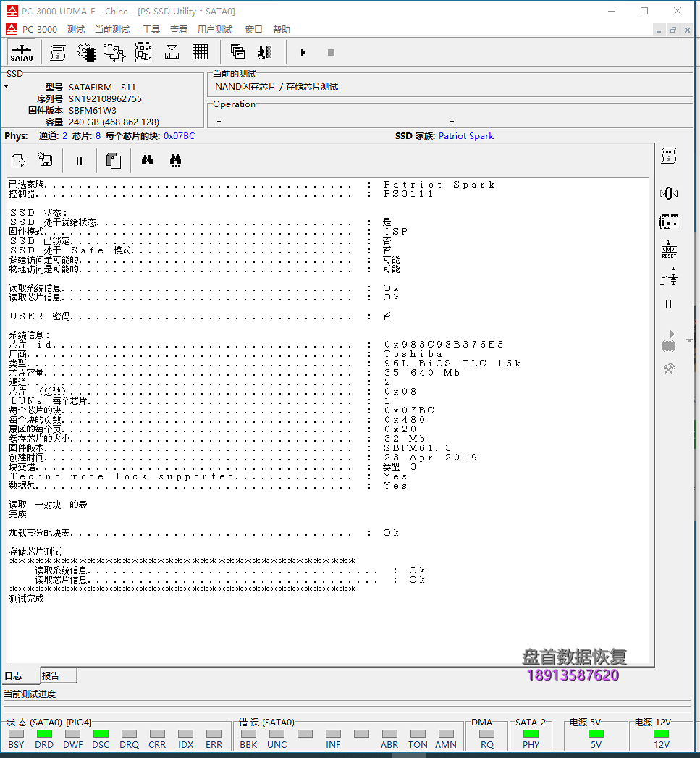Image resolution: width=700 pixels, height=758 pixels.
Task: Click the current test progress bar
Action: tap(347, 706)
